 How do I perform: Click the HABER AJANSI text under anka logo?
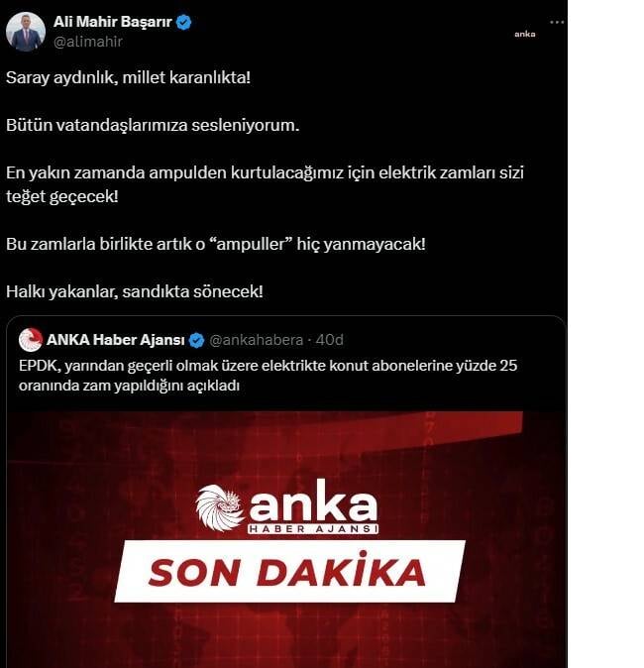(313, 529)
